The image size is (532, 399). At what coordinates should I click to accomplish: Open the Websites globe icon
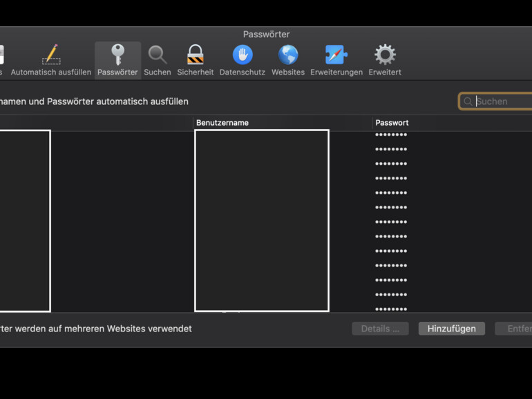tap(288, 55)
